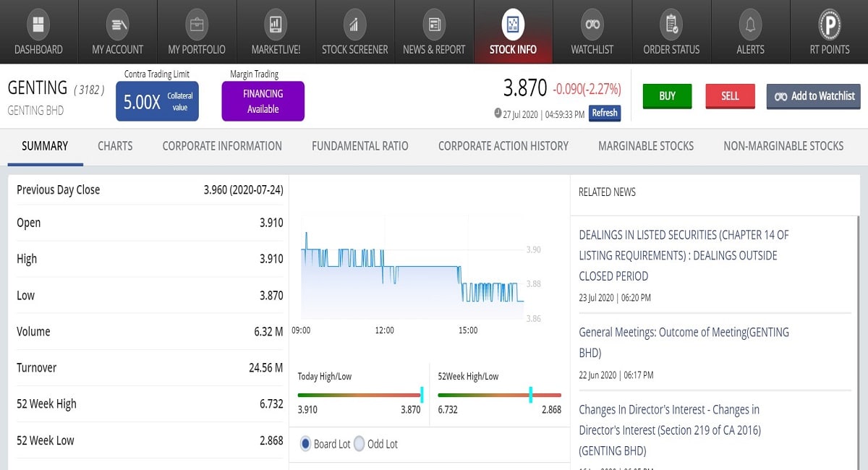Click the 52 Week Low row value 2.868
The height and width of the screenshot is (470, 868).
(x=271, y=440)
